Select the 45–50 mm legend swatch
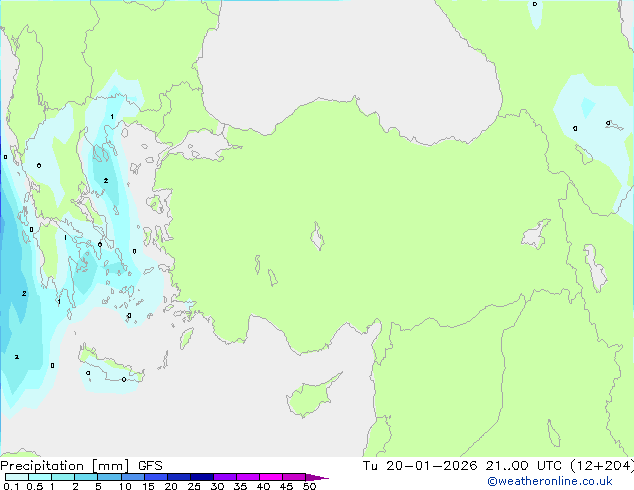 point(294,477)
